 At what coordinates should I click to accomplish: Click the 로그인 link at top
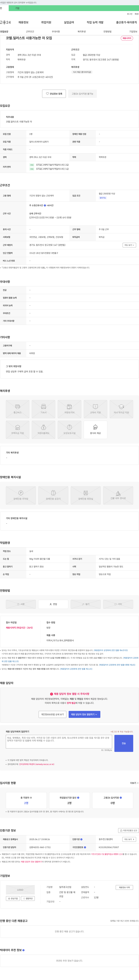pyautogui.click(x=130, y=14)
